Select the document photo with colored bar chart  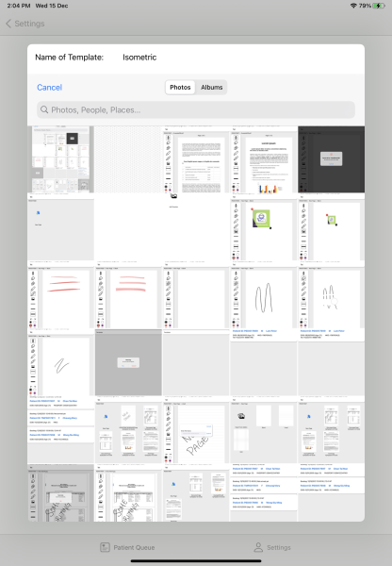pos(264,159)
